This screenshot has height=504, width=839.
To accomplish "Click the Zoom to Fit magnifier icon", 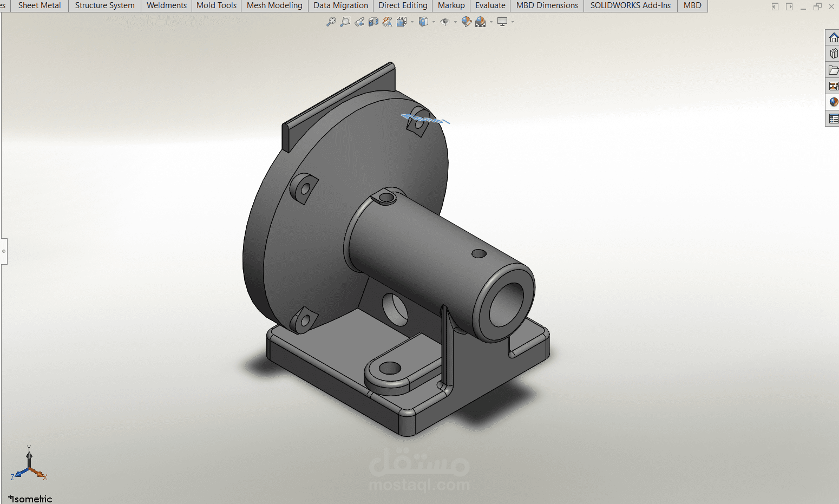I will coord(331,22).
